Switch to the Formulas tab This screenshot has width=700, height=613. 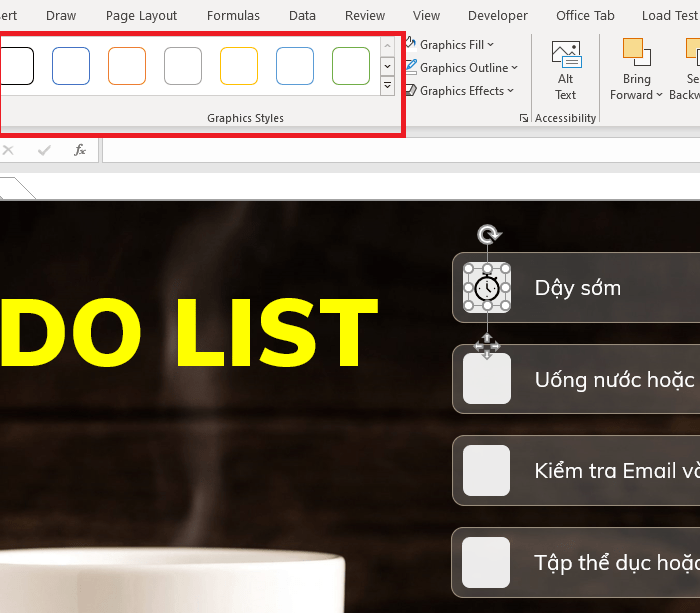coord(233,15)
